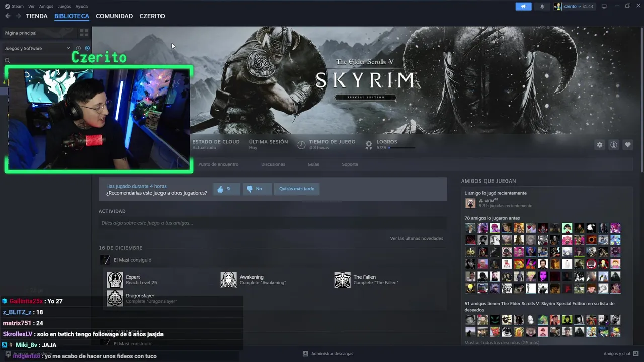Click the Amigos y chat icon
The height and width of the screenshot is (362, 644).
tap(636, 353)
